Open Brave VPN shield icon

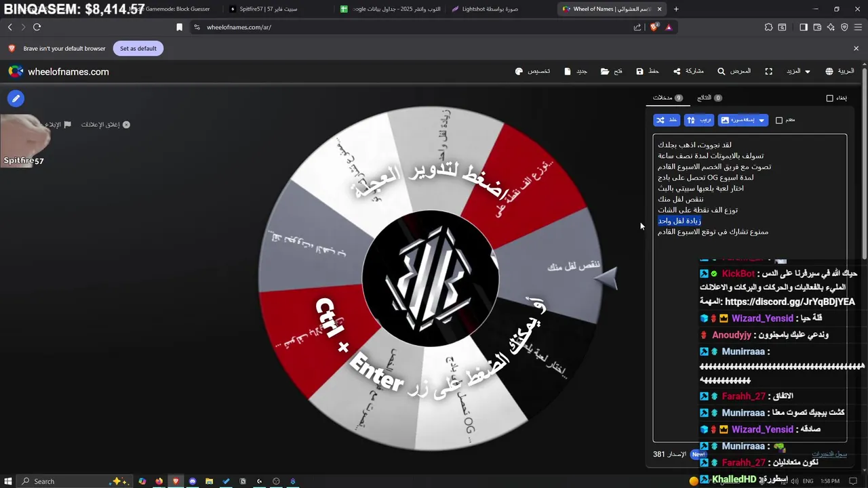[x=844, y=27]
